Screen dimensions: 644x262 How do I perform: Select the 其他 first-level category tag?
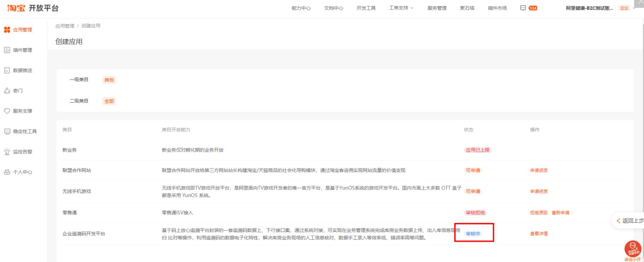(x=109, y=80)
